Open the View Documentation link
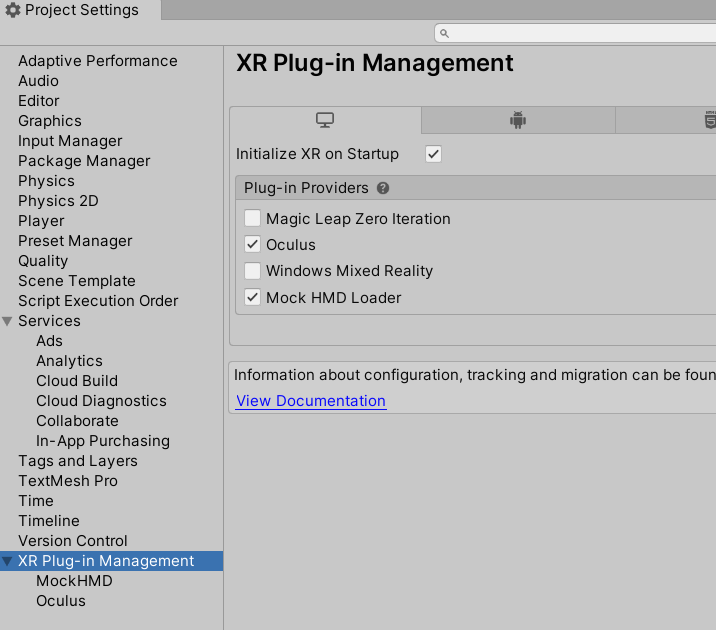 pos(311,401)
